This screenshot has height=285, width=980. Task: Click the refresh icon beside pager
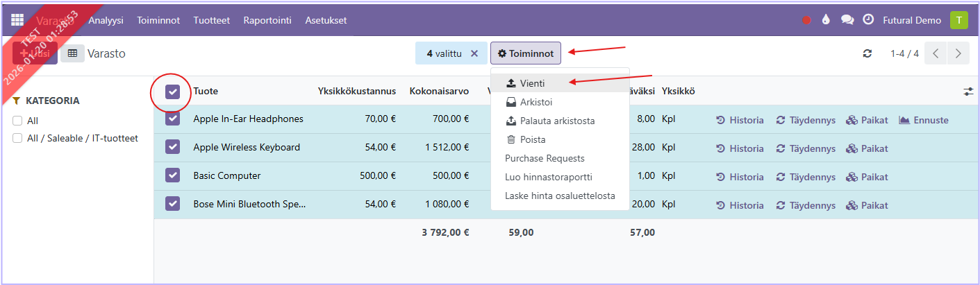tap(867, 53)
